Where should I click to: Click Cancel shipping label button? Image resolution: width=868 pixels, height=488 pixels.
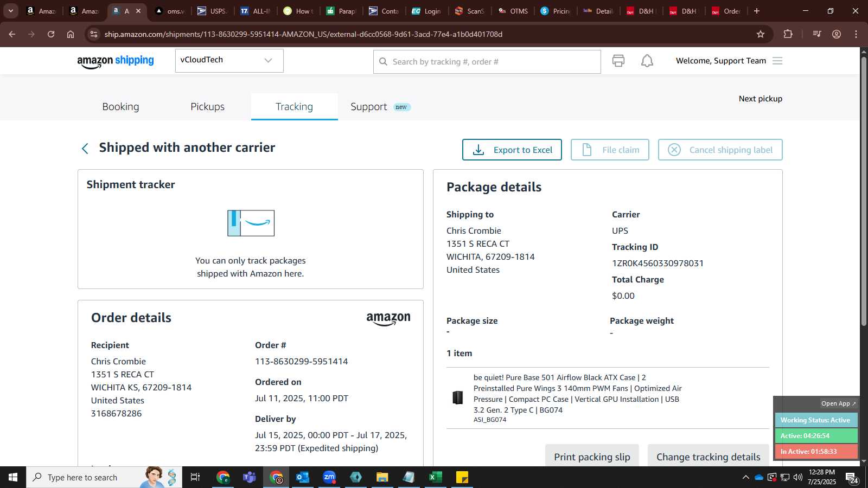pos(720,150)
